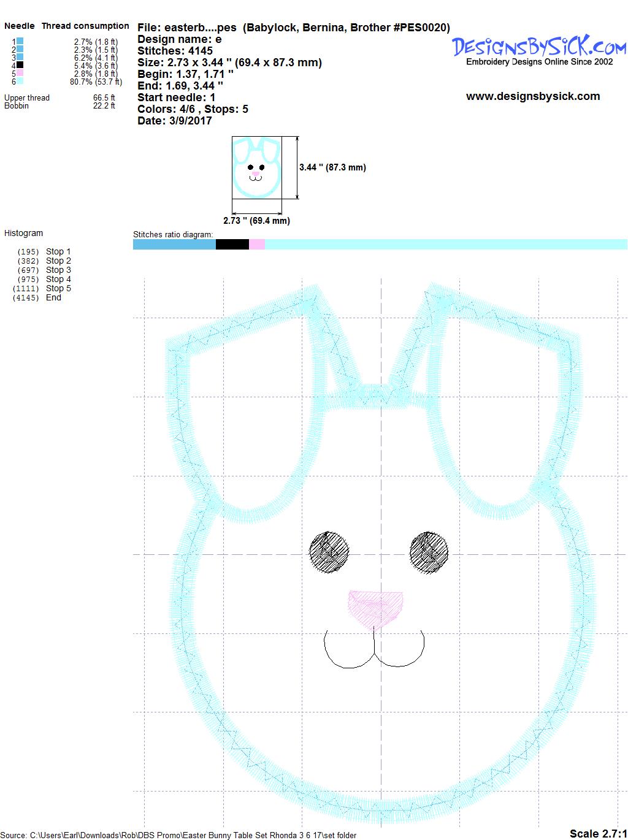Select the small bunny preview thumbnail
628x840 pixels.
tap(256, 167)
